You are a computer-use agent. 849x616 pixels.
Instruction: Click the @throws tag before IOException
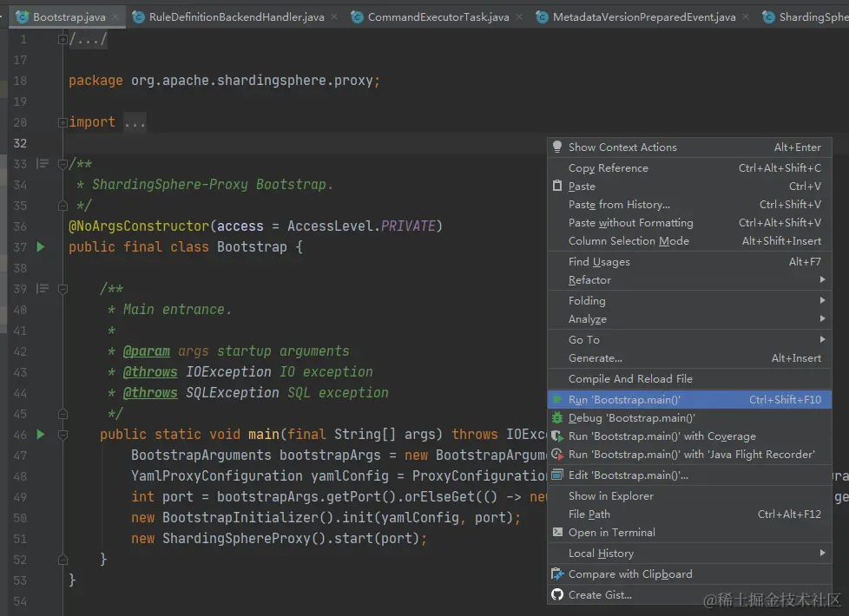click(x=150, y=372)
